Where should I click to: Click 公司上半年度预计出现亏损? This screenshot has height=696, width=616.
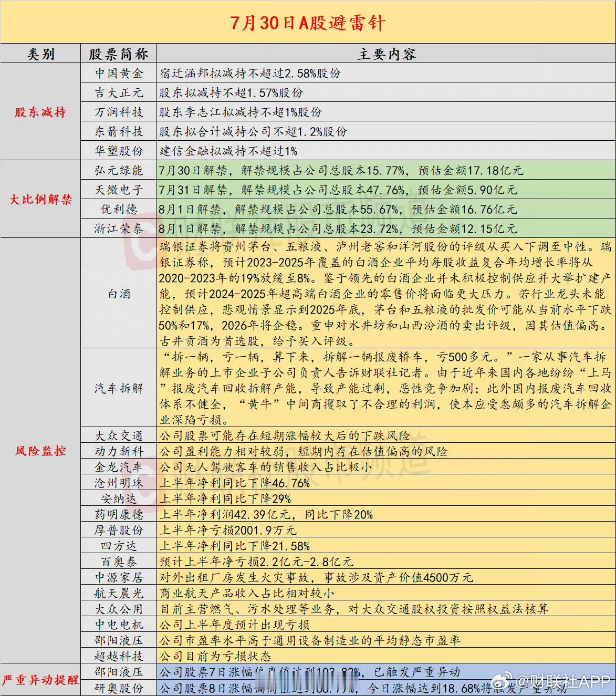[x=234, y=625]
